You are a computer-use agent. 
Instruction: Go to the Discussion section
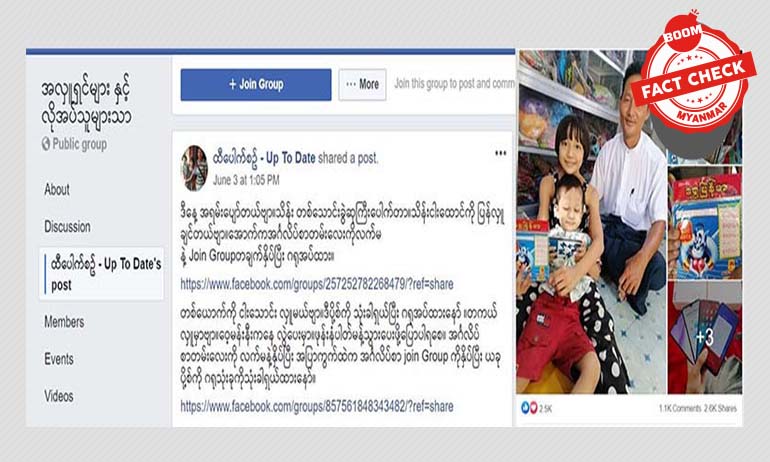67,226
